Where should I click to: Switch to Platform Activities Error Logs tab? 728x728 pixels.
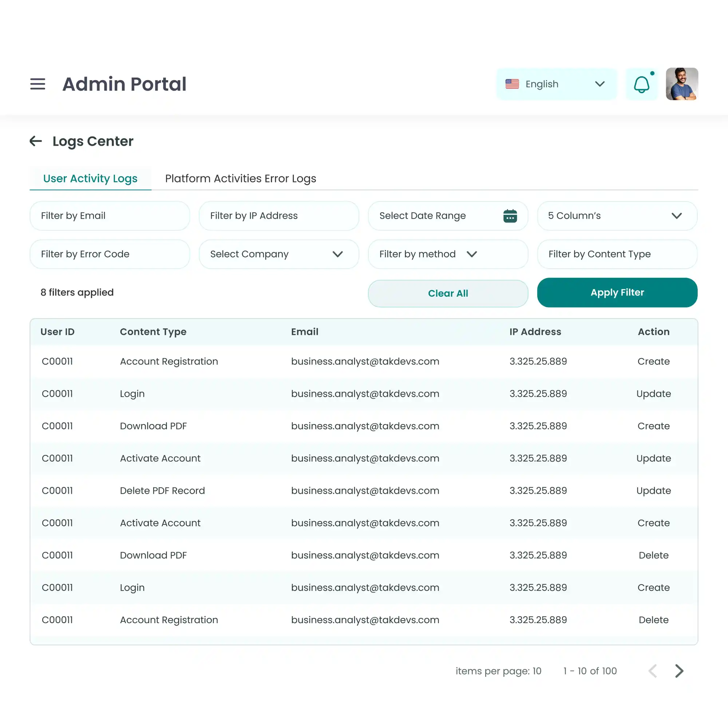pyautogui.click(x=240, y=179)
